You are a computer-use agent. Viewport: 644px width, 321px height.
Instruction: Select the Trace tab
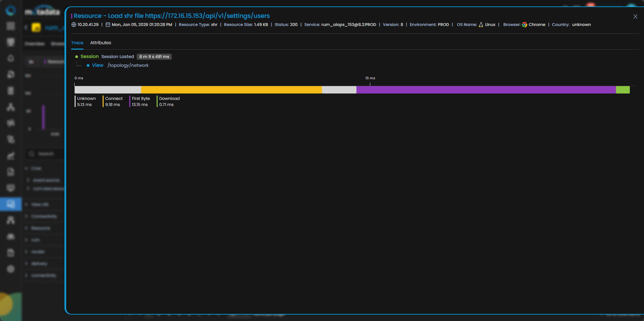pyautogui.click(x=77, y=43)
